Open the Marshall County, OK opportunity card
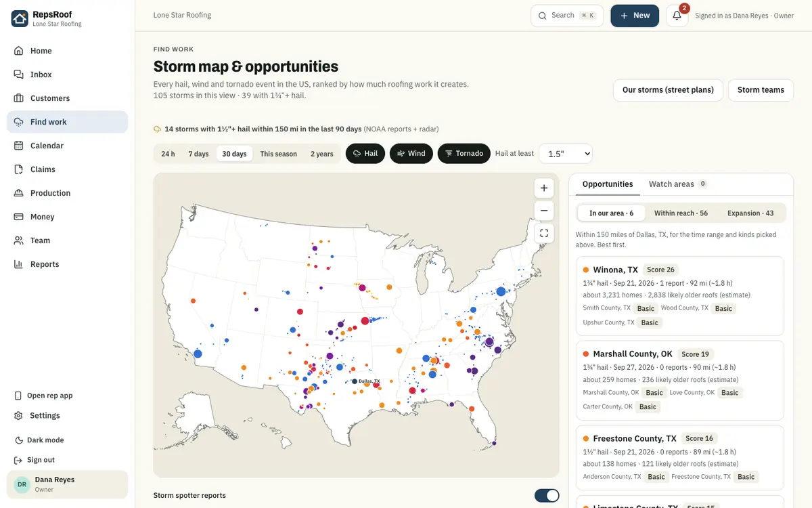 coord(680,380)
